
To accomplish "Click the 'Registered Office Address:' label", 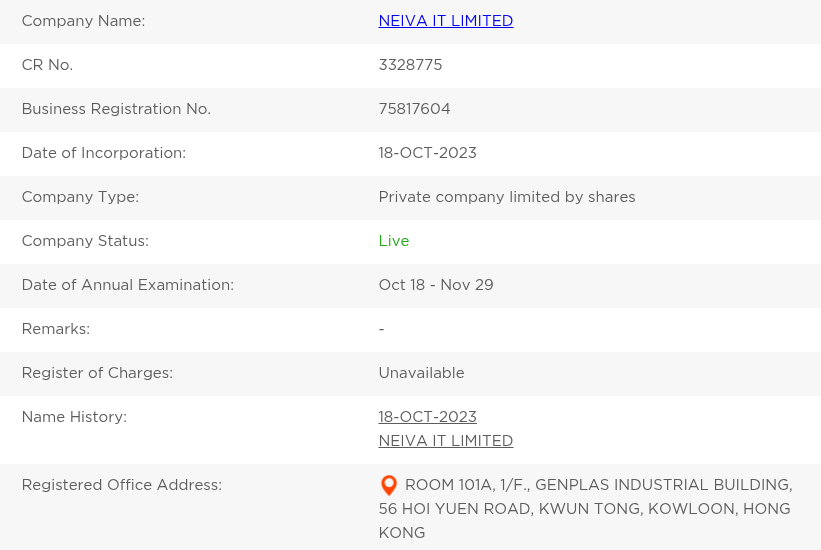I will 121,485.
